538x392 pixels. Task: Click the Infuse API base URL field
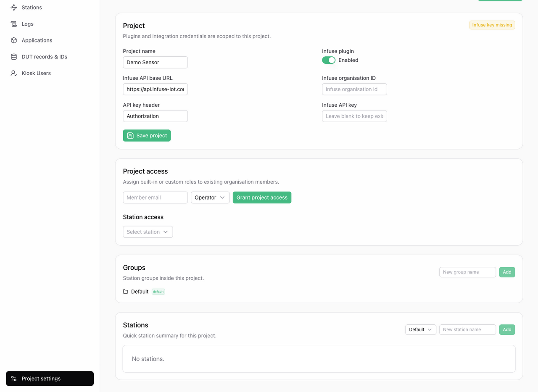tap(156, 89)
